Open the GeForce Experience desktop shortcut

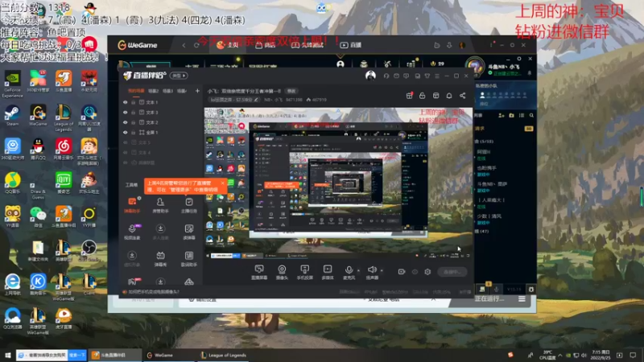point(12,84)
